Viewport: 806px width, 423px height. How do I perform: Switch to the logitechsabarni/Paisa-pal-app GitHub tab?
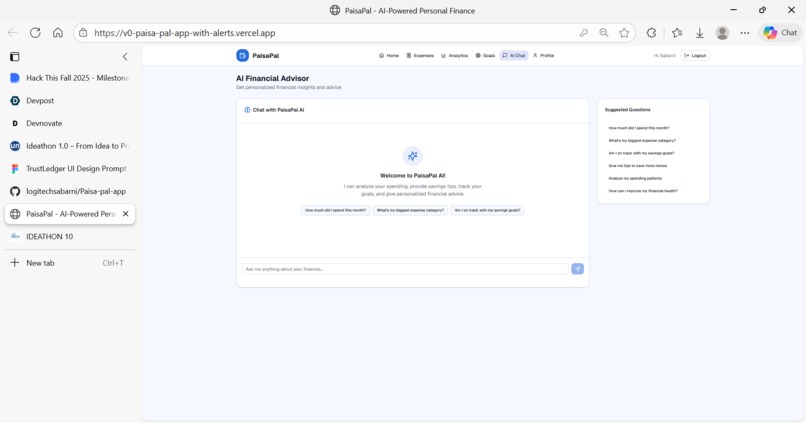[x=70, y=191]
